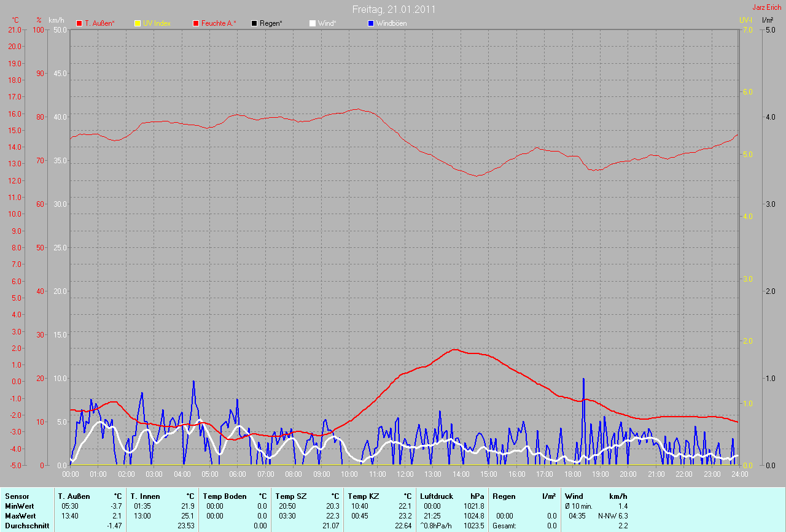
Task: Click the 'T. Außen' table column header
Action: coord(74,496)
